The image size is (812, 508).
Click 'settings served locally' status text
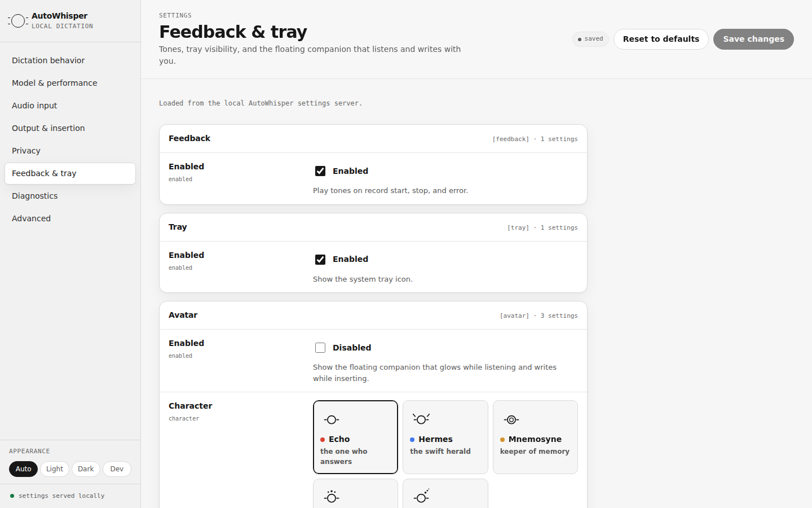[x=61, y=496]
